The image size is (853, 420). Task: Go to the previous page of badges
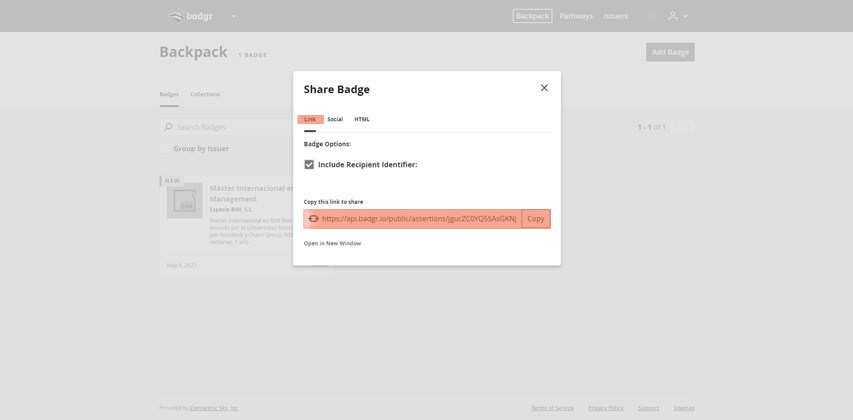675,127
